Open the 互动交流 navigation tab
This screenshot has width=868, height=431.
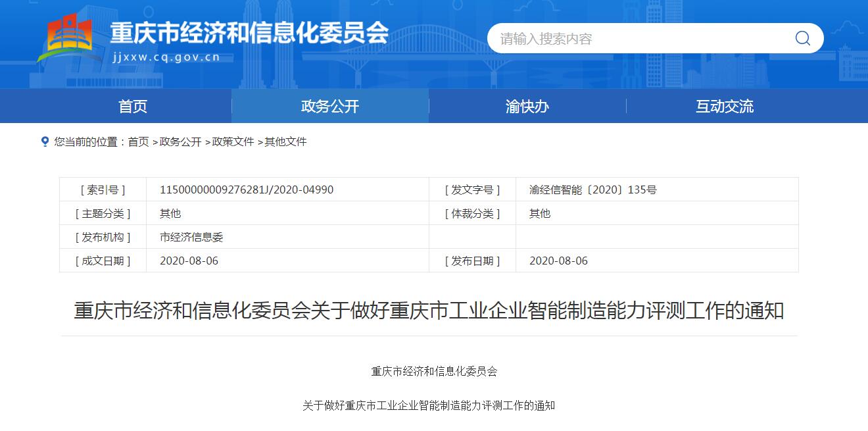point(725,107)
